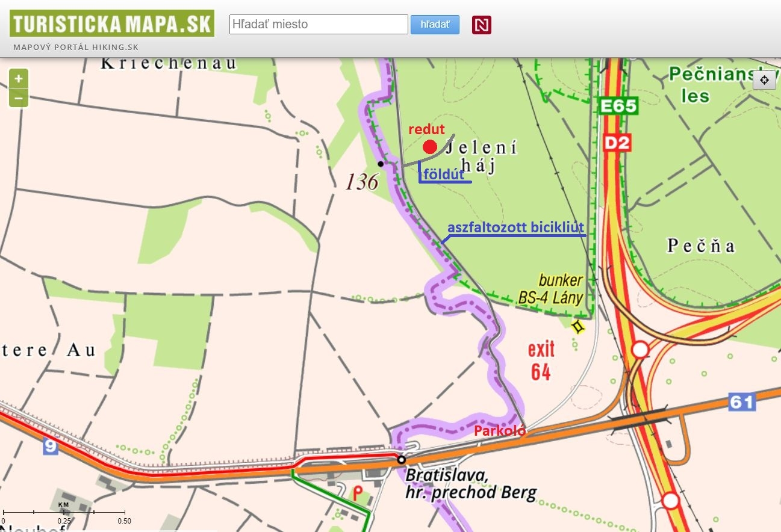Click the red D2 motorway shield
Viewport: 781px width, 532px height.
point(617,143)
